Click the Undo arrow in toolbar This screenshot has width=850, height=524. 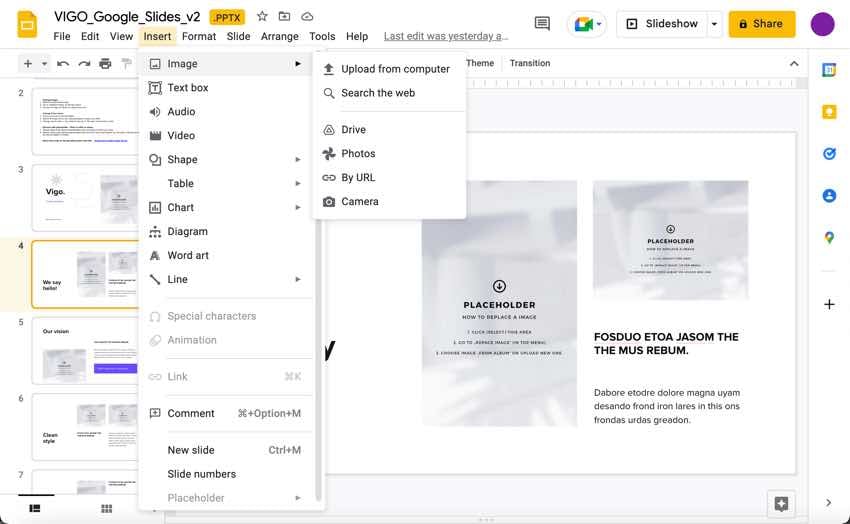point(63,64)
